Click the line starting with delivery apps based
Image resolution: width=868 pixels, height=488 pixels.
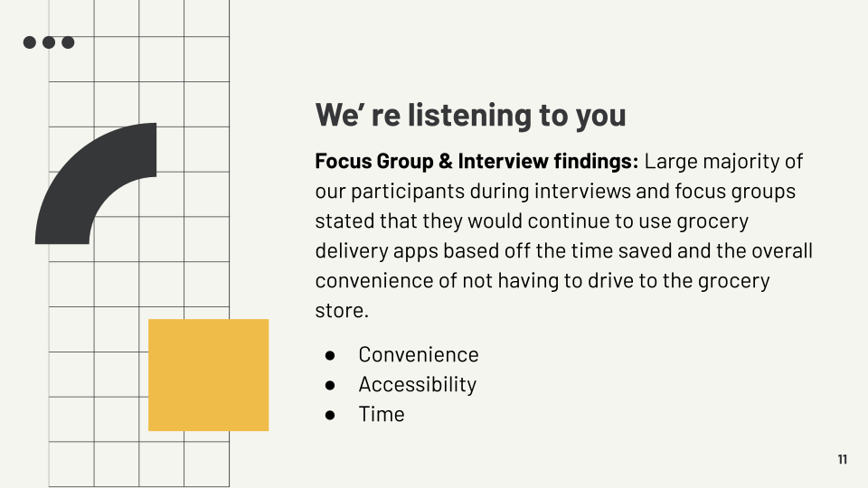click(563, 250)
